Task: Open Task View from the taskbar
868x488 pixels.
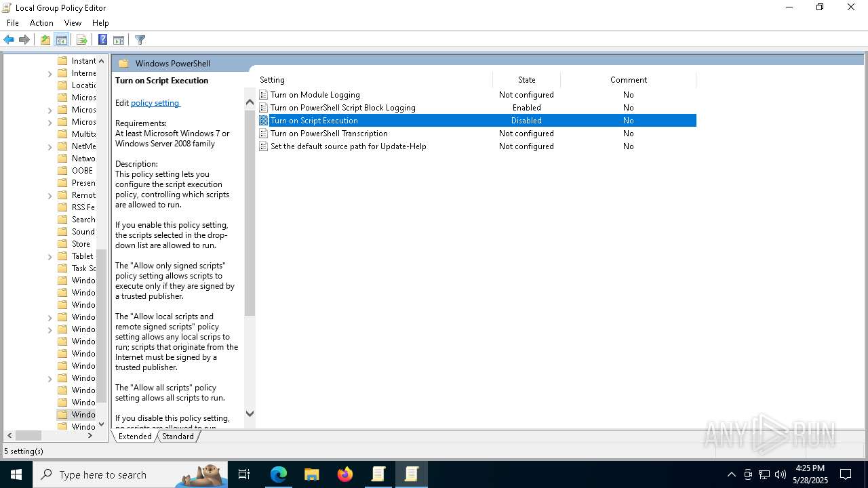Action: (x=244, y=474)
